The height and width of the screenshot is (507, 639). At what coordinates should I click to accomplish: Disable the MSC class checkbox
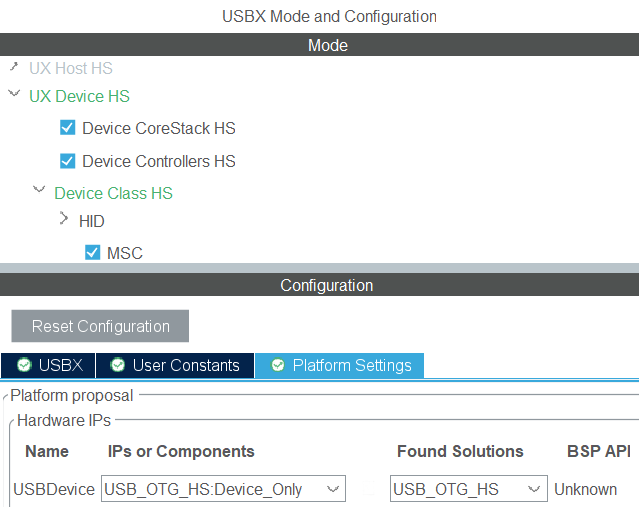[x=93, y=253]
